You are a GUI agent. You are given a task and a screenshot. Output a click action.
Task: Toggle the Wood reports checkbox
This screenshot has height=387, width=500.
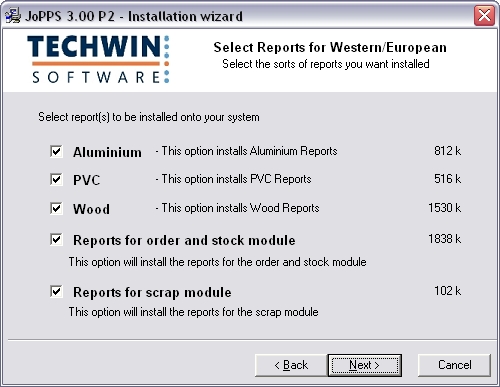56,208
